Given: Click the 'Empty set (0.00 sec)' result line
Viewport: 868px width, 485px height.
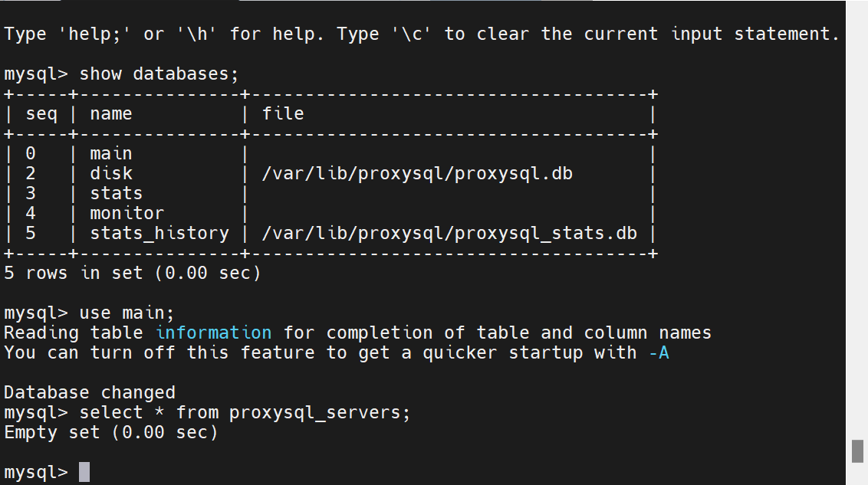Looking at the screenshot, I should pos(110,432).
